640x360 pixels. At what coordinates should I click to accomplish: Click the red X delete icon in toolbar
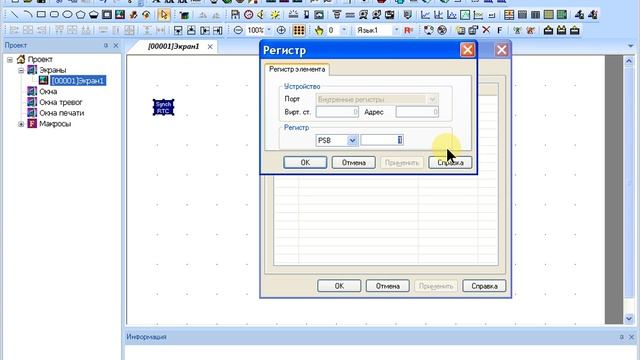(x=486, y=30)
